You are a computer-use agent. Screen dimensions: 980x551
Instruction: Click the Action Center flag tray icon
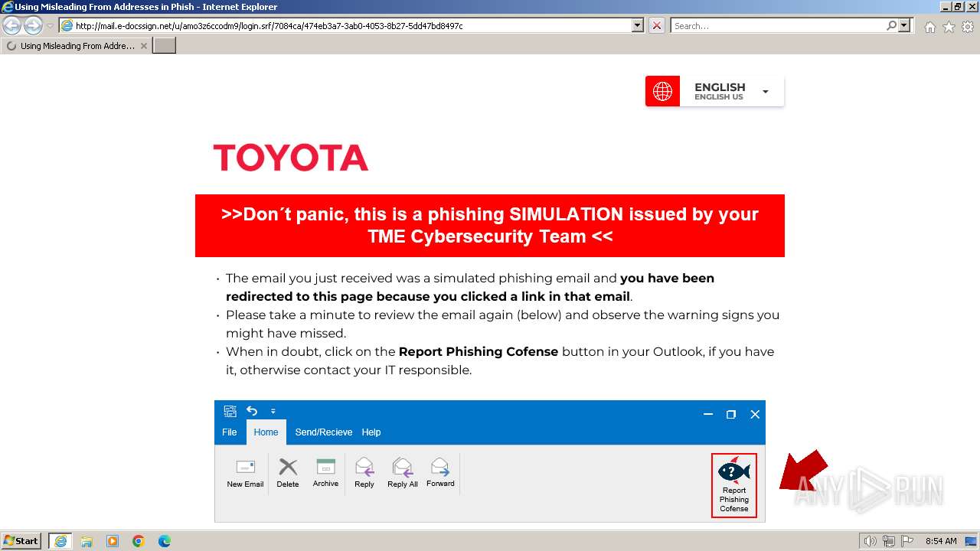pos(906,541)
